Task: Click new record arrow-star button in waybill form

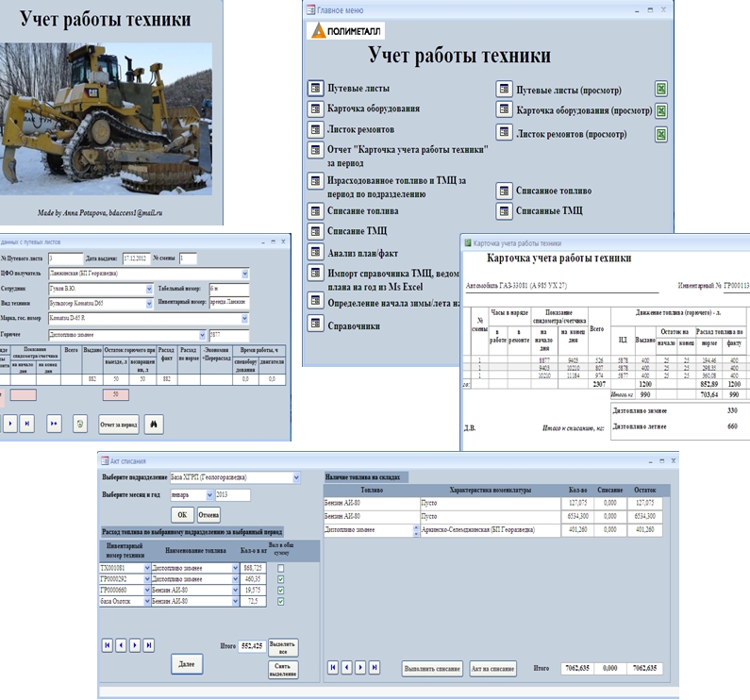Action: (x=54, y=424)
